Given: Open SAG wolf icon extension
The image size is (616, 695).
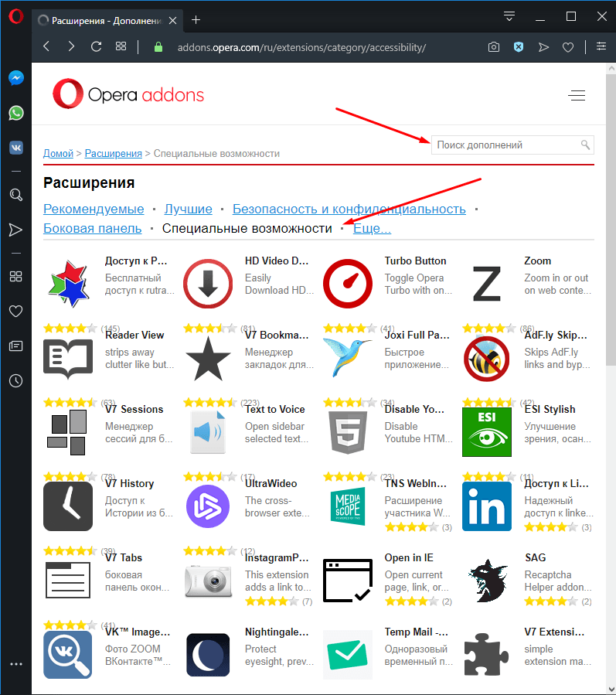Looking at the screenshot, I should coord(487,581).
